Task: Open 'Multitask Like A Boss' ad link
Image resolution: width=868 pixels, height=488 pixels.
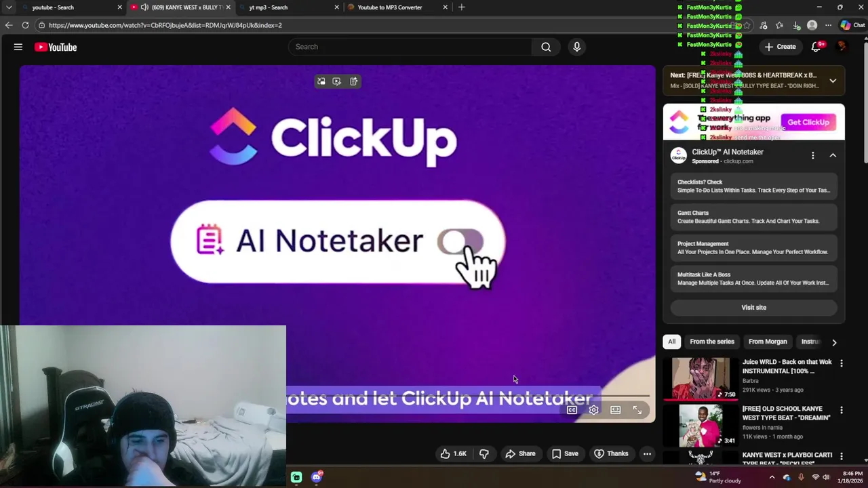Action: (x=754, y=279)
